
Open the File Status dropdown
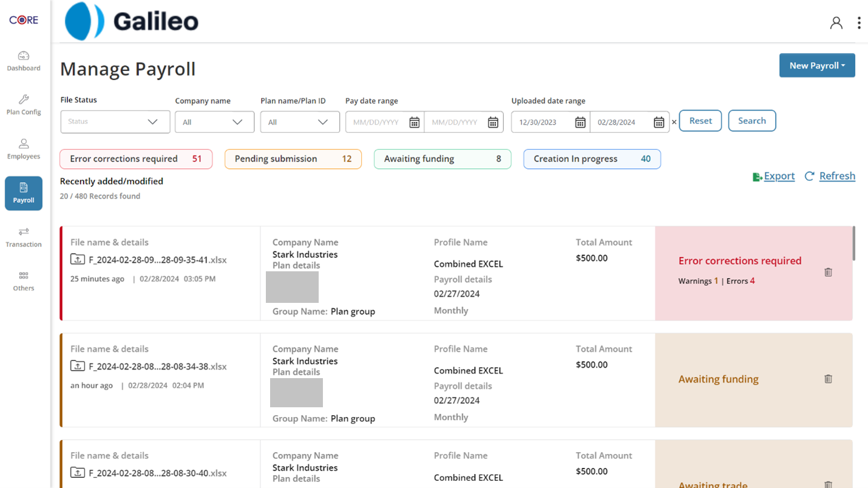click(115, 121)
